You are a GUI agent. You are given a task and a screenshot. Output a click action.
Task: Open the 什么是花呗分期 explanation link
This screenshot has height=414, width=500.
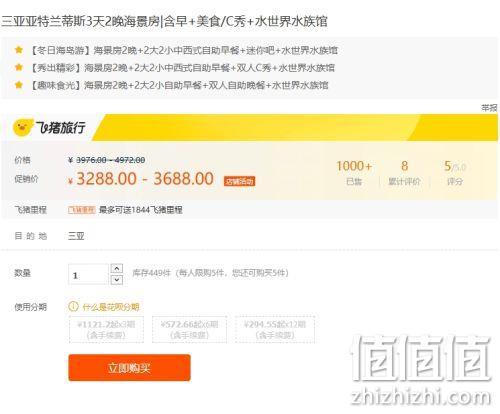pos(110,307)
